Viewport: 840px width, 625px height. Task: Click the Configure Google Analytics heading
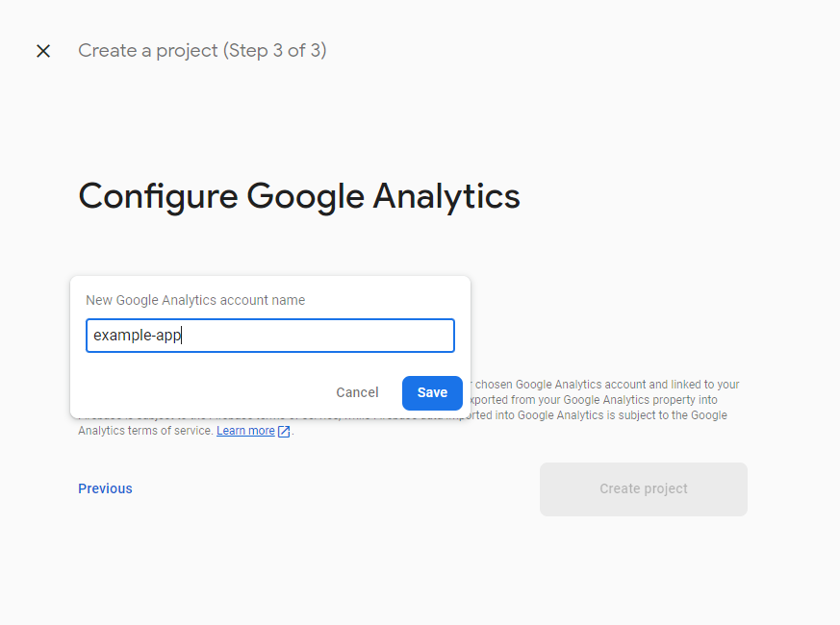299,196
